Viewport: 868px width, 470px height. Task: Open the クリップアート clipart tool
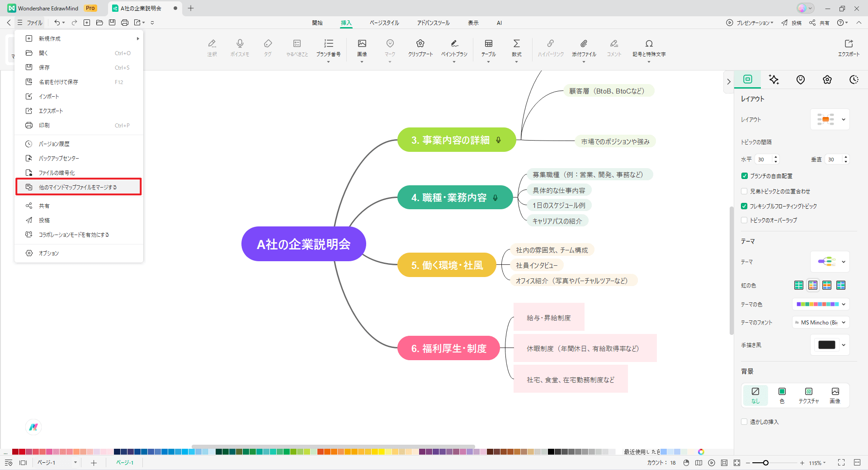tap(420, 47)
